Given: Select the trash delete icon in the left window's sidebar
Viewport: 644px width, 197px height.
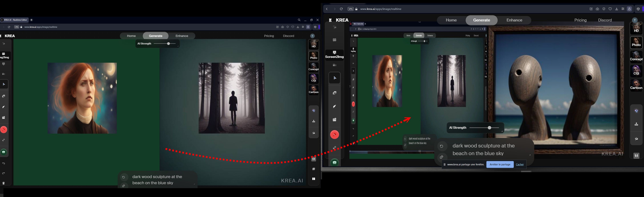Looking at the screenshot, I should pos(4,183).
